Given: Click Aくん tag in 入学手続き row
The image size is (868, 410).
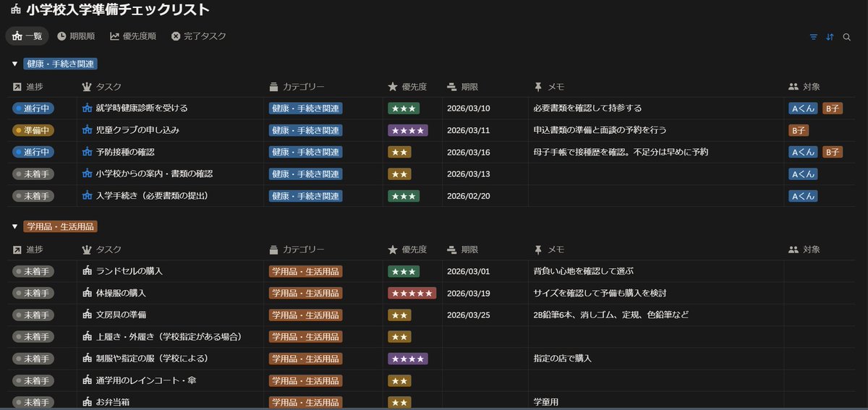Looking at the screenshot, I should click(x=803, y=196).
